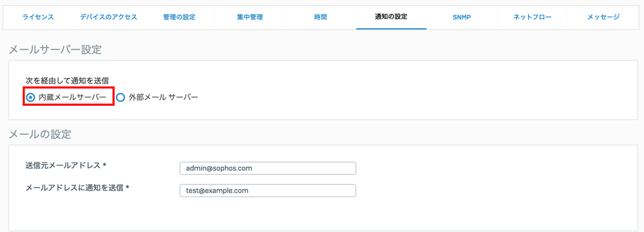Click the 外部メール サーバー option label text
This screenshot has height=232, width=644.
pos(163,97)
